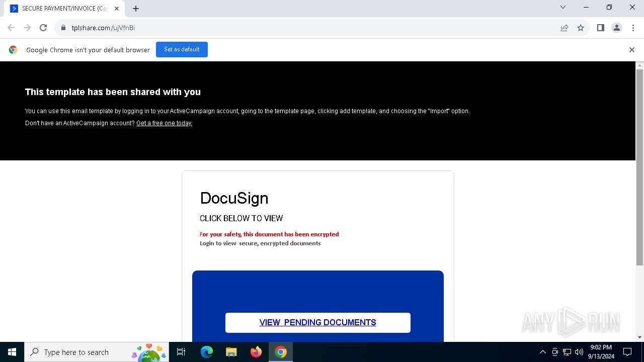
Task: Open the Windows Start menu
Action: click(x=12, y=352)
